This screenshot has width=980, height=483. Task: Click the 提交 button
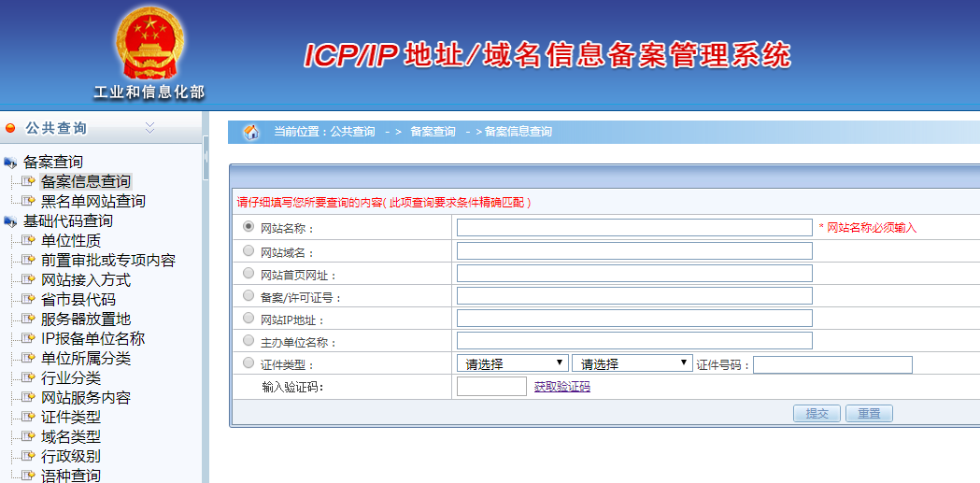tap(817, 414)
